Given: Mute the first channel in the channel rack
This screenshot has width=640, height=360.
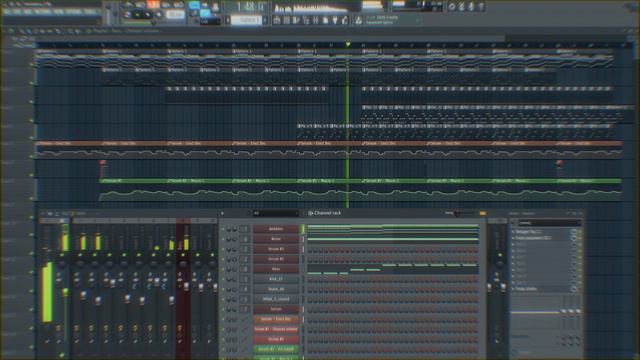Looking at the screenshot, I should tap(223, 229).
